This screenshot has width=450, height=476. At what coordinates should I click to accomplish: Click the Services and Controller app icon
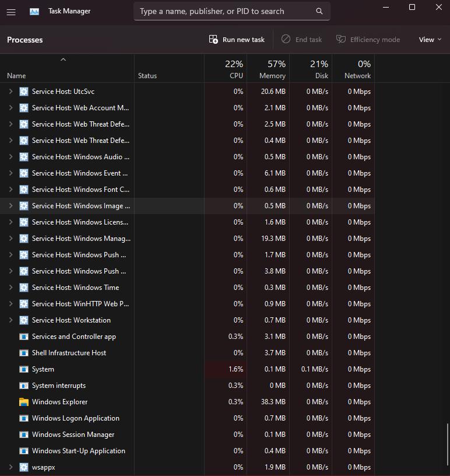[x=24, y=337]
